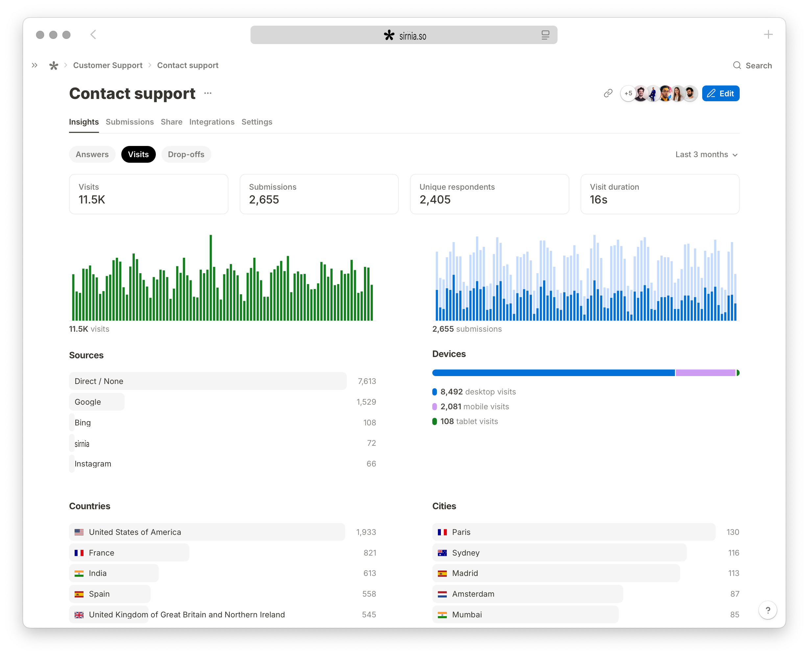Show the +5 additional collaborators badge

pyautogui.click(x=628, y=93)
